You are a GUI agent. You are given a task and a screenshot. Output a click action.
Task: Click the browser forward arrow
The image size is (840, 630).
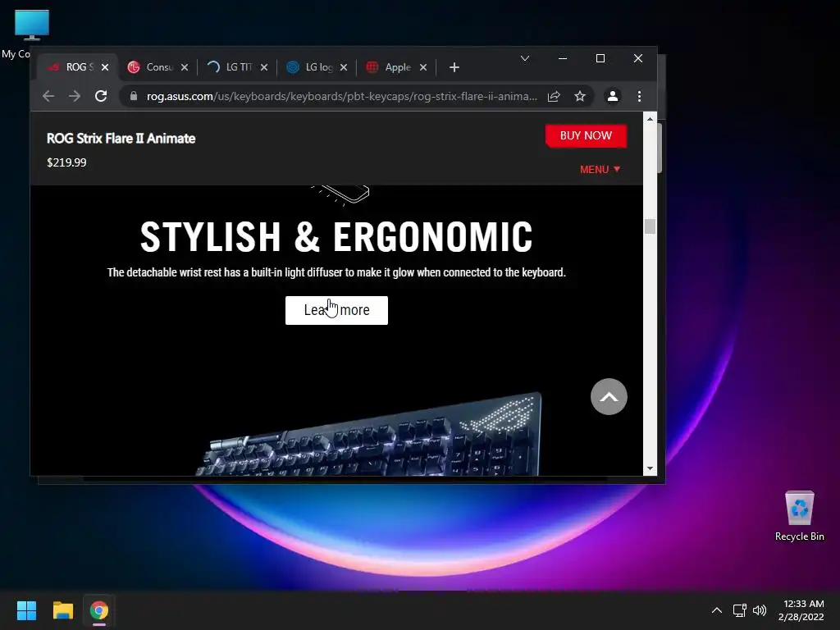(75, 97)
